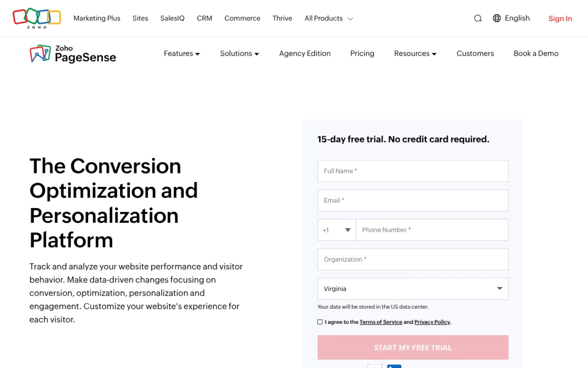Open Thrive in top menu
The height and width of the screenshot is (368, 588).
[x=282, y=18]
